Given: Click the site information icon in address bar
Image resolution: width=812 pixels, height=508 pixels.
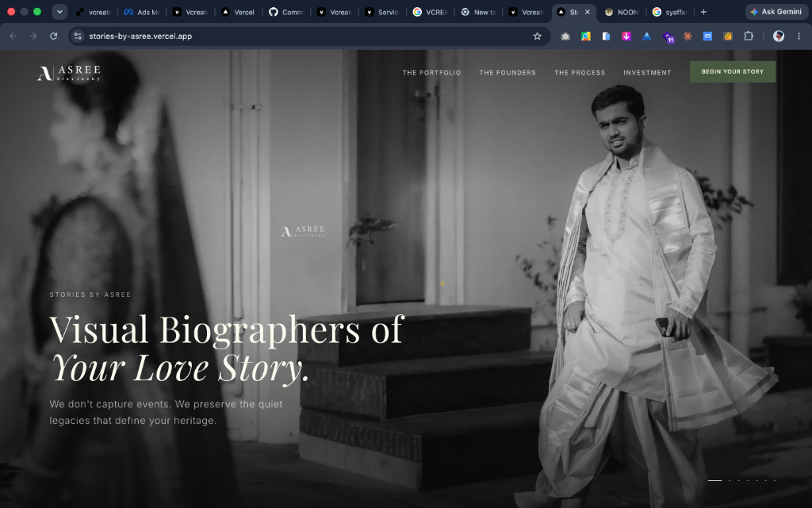Looking at the screenshot, I should tap(78, 37).
